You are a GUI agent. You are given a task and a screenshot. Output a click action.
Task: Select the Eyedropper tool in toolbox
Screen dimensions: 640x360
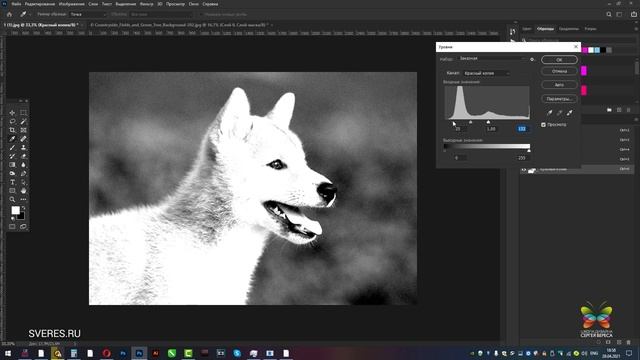click(x=12, y=139)
